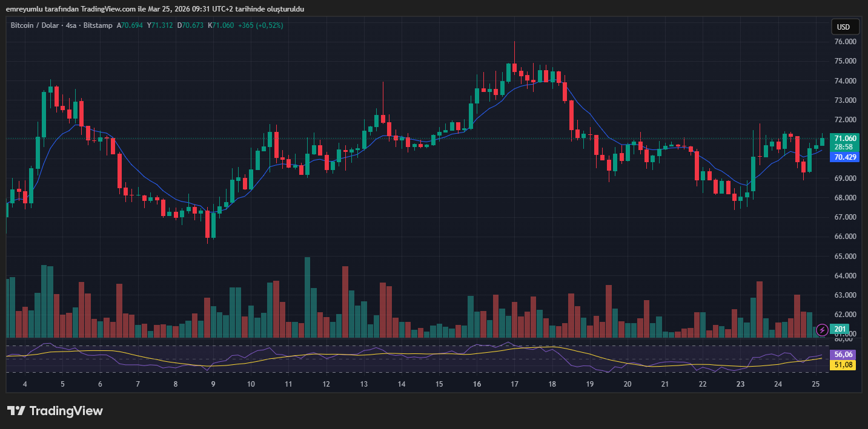Click the 76.000 price axis label
The image size is (868, 429).
click(844, 42)
